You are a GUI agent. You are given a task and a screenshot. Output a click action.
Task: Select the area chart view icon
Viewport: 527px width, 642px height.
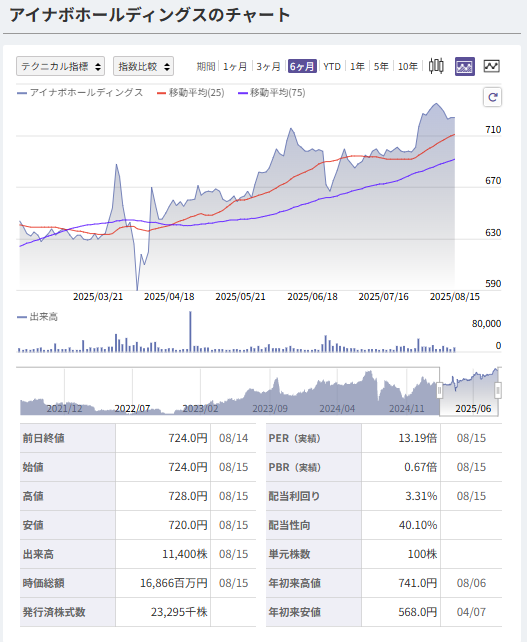465,66
